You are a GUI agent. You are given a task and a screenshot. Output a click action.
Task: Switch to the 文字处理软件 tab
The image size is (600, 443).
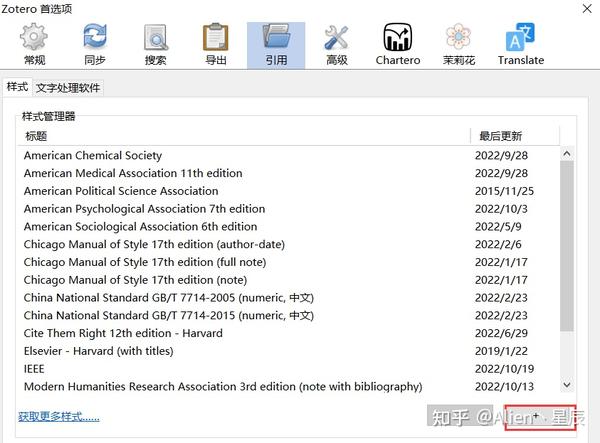tap(68, 88)
